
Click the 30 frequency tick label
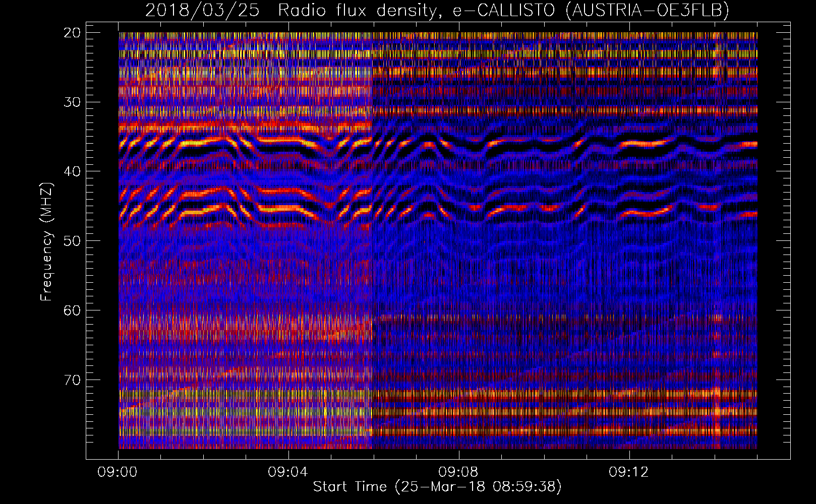tap(72, 102)
